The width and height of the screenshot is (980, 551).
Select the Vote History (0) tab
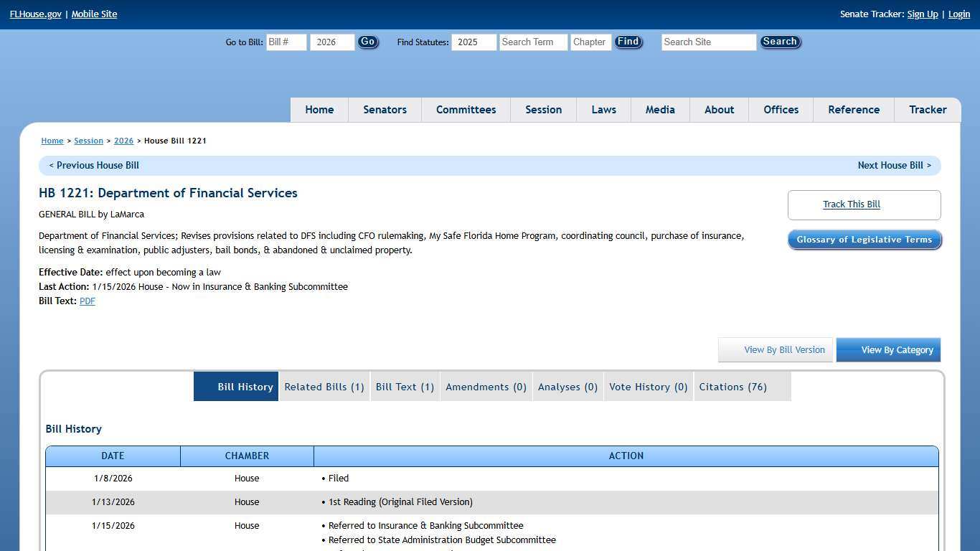click(x=648, y=387)
